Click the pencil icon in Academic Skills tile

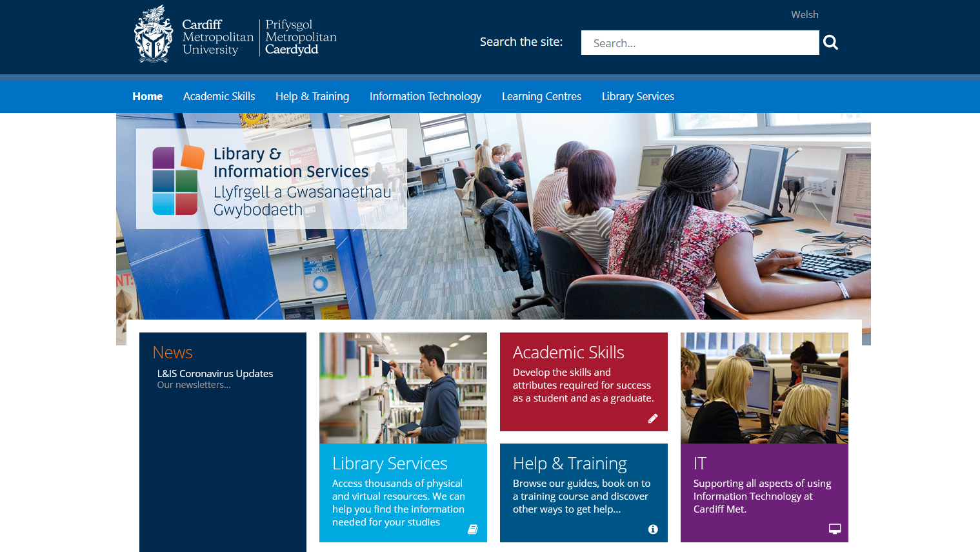click(x=653, y=418)
